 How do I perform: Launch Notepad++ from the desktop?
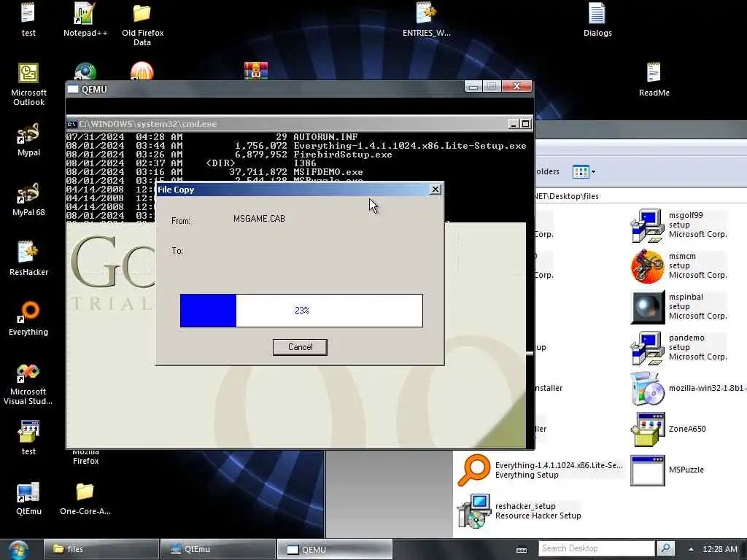click(x=85, y=20)
